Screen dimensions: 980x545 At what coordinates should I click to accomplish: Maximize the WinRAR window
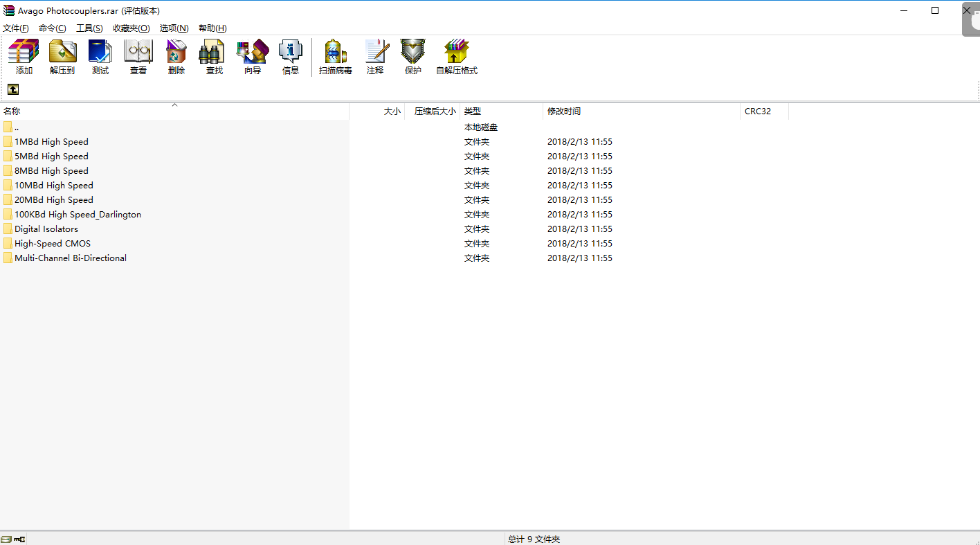(935, 10)
